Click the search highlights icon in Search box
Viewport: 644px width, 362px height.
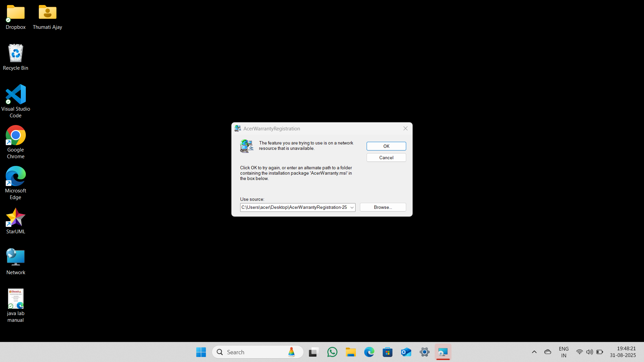tap(291, 352)
